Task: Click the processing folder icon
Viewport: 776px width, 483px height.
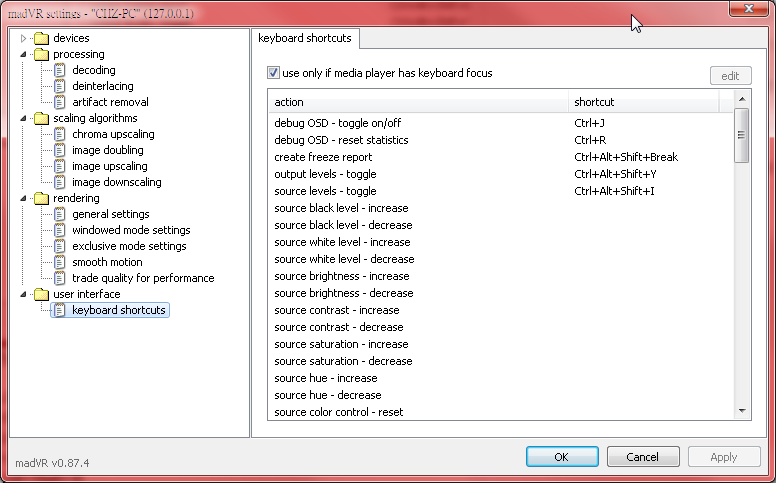Action: pos(41,54)
